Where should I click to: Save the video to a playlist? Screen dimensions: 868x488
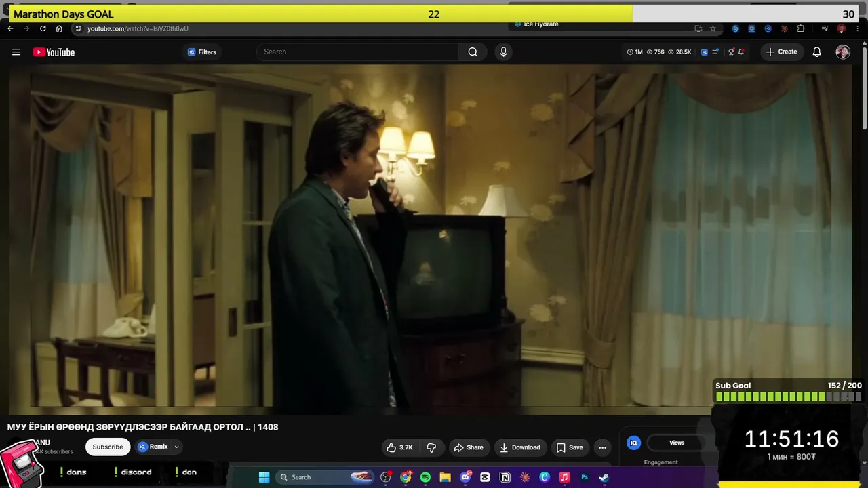coord(570,447)
